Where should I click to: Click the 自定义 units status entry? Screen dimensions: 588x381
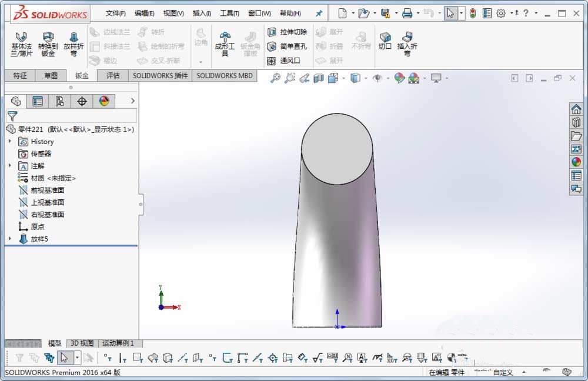503,372
